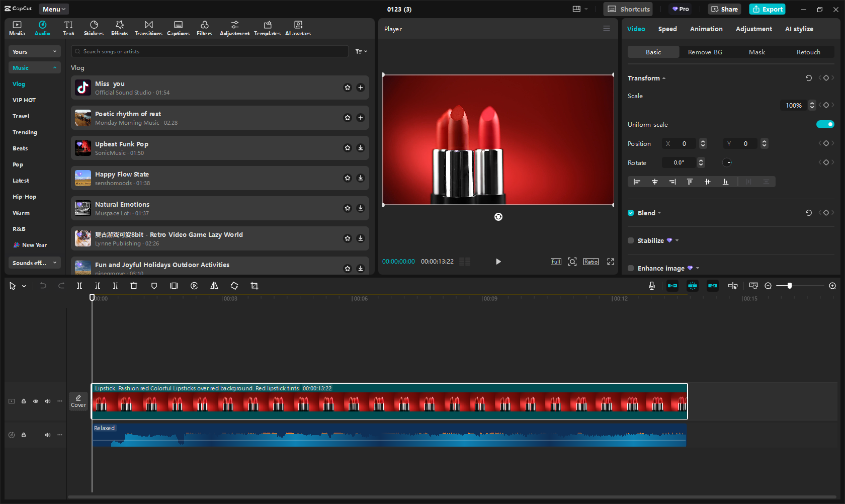This screenshot has width=845, height=504.
Task: Open the song filter dropdown
Action: [x=361, y=51]
